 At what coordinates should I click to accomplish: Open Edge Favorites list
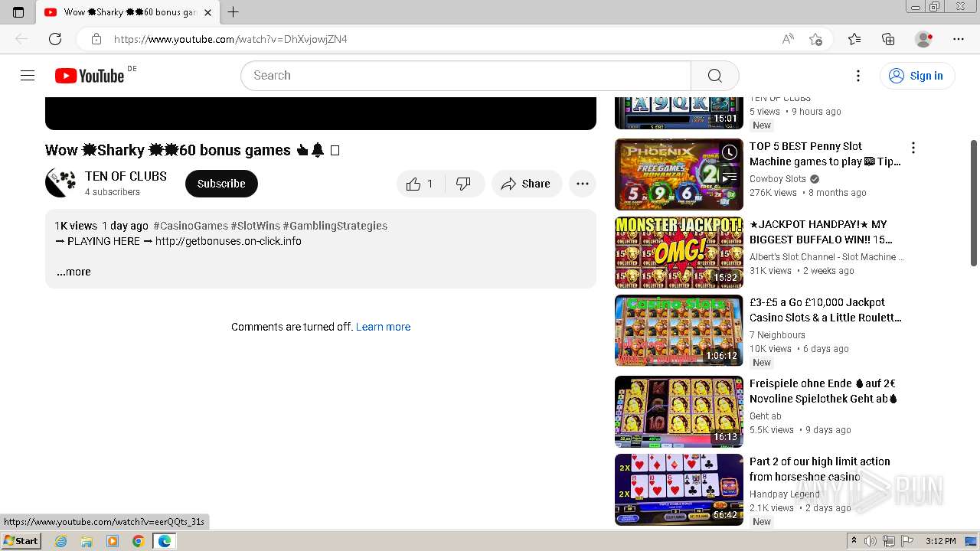(x=854, y=39)
